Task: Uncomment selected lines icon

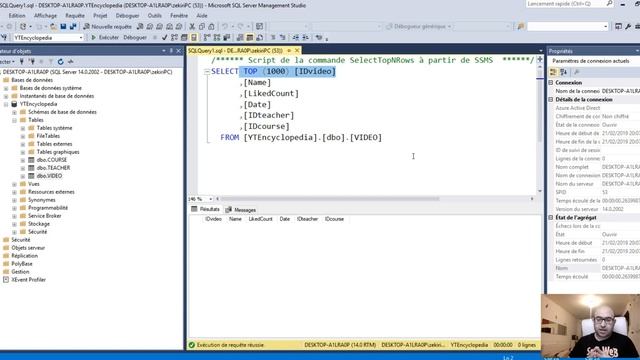Action: tap(282, 38)
